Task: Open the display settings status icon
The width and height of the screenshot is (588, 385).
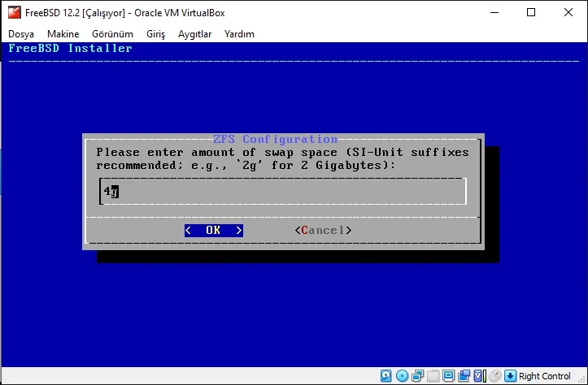Action: coord(448,375)
